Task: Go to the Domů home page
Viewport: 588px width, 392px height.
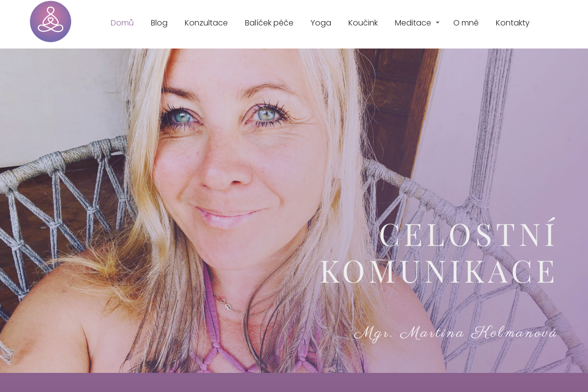Action: coord(122,23)
